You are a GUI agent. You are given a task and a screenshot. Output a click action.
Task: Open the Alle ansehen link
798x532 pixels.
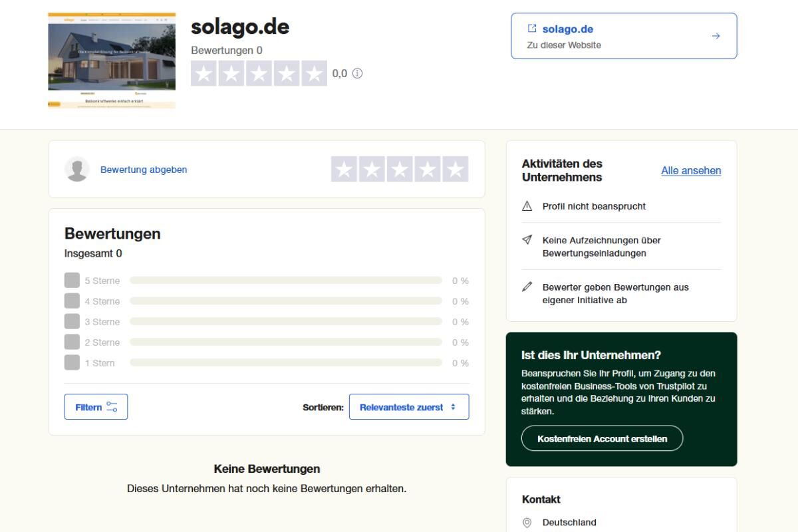691,170
